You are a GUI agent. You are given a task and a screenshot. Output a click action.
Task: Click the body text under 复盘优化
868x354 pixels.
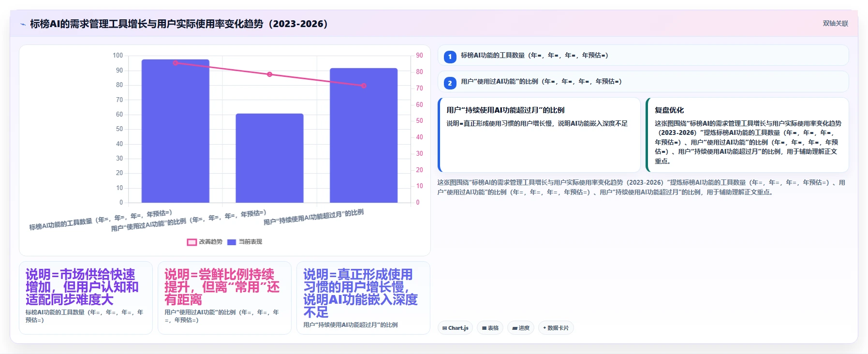pos(748,142)
